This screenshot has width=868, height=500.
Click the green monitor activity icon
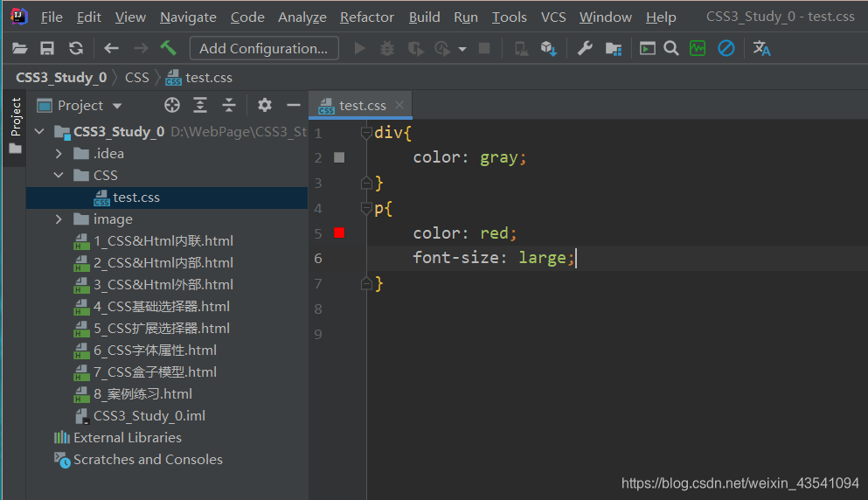point(698,49)
